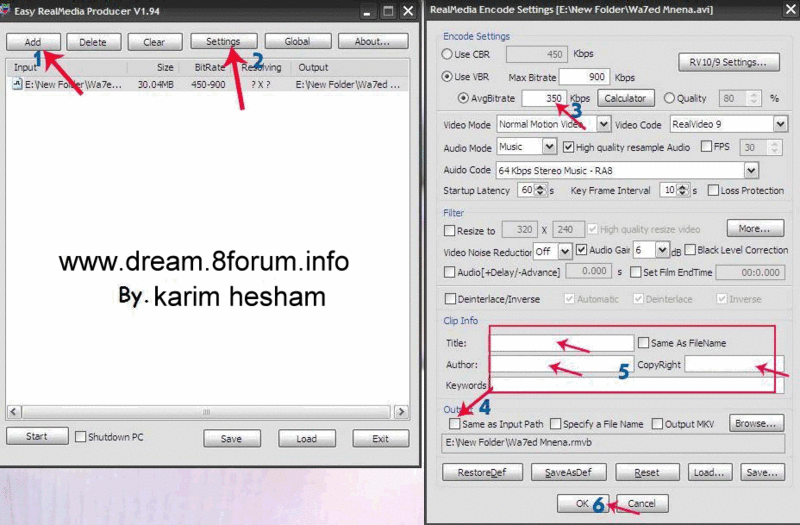Click the BitRate column header
Image resolution: width=800 pixels, height=525 pixels.
pos(209,67)
